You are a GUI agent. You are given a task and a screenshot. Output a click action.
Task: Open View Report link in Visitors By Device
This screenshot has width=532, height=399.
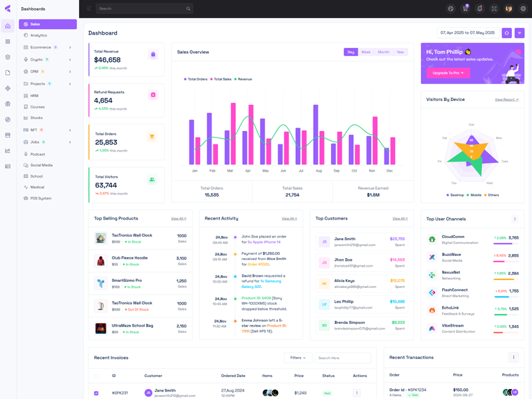click(507, 100)
